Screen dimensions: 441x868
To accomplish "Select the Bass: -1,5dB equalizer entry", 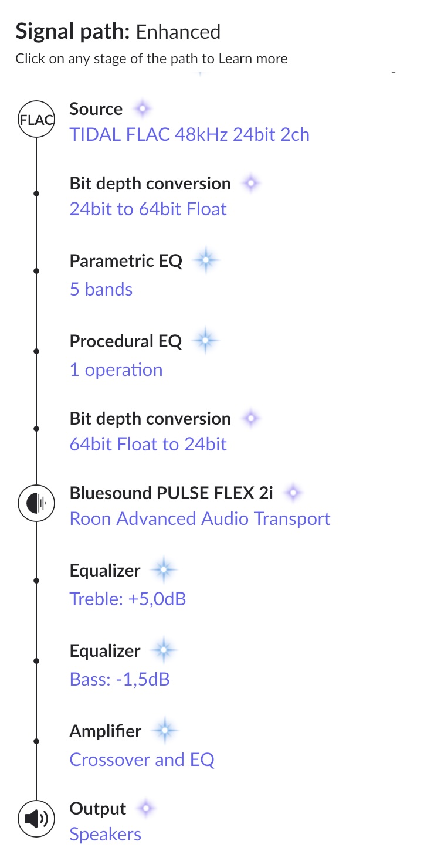I will coord(120,680).
